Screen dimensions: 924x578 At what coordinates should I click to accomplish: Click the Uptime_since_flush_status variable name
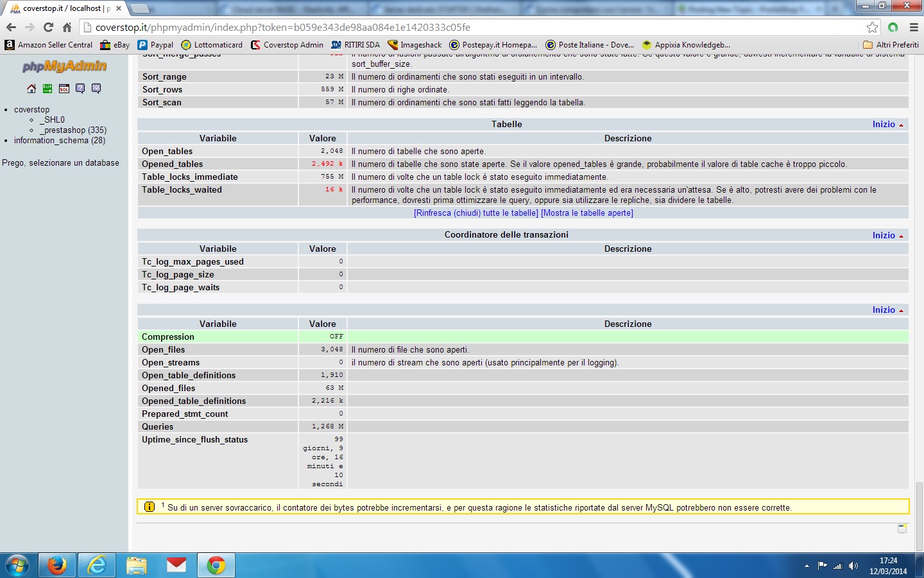[x=194, y=440]
